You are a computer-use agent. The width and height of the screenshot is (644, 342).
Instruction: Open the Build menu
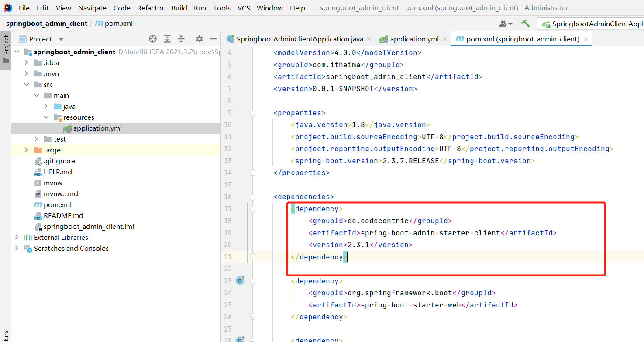[x=179, y=8]
